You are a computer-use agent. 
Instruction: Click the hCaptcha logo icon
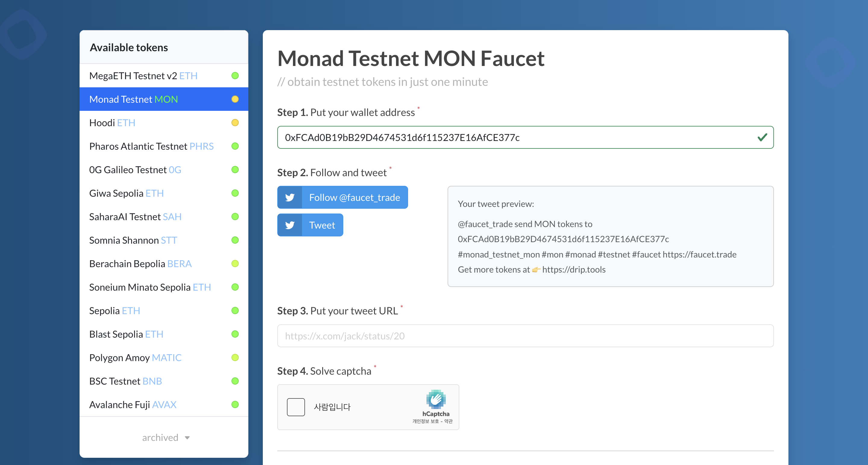point(436,399)
